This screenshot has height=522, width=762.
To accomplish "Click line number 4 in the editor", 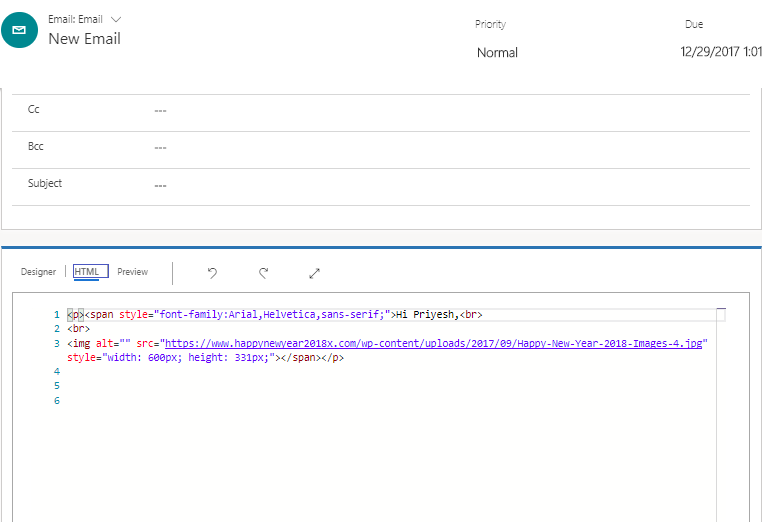I will click(x=57, y=372).
